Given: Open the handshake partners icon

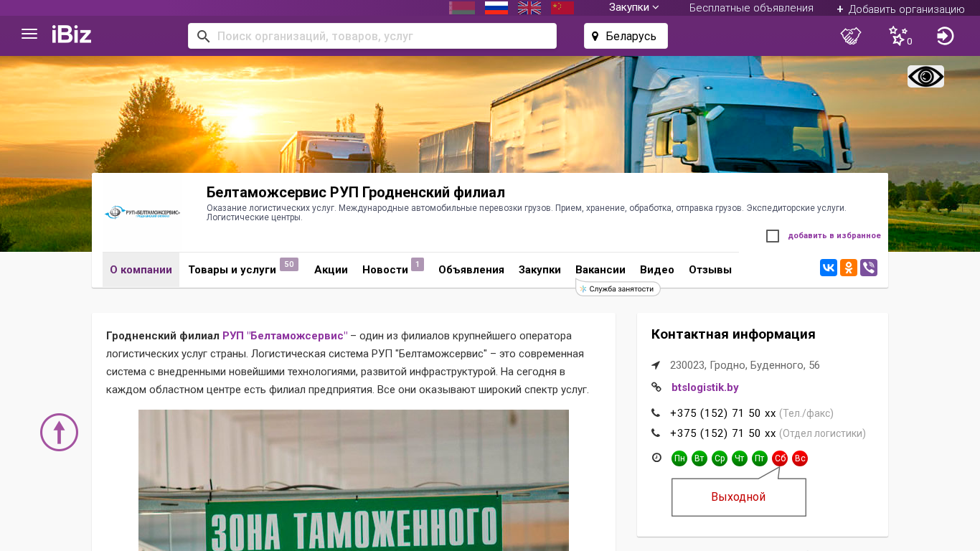Looking at the screenshot, I should click(x=851, y=36).
